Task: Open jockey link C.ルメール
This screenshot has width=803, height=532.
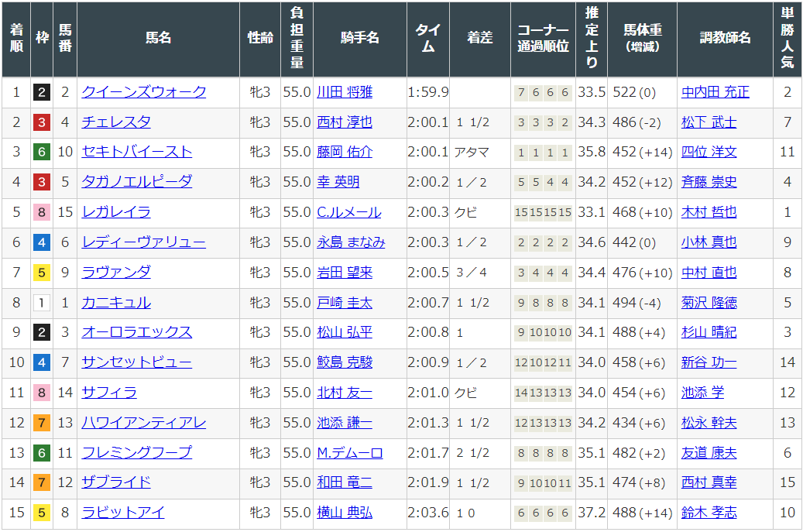Action: click(x=348, y=212)
